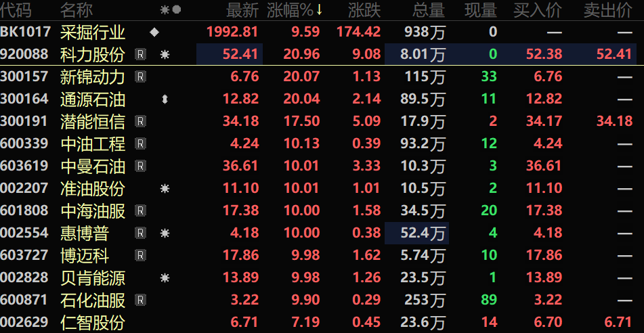Viewport: 644px width, 333px height.
Task: Click the 卖出价 52.41 cell for 科力股份
Action: tap(614, 55)
